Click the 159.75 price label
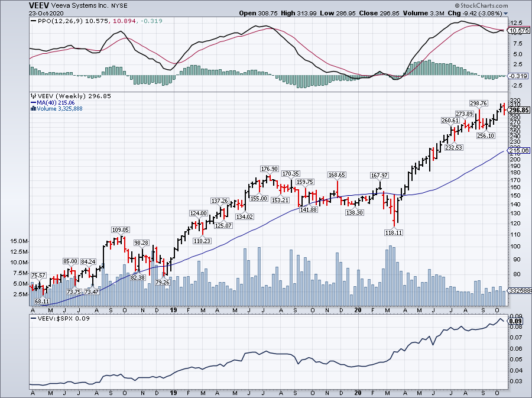This screenshot has height=398, width=532. 305,182
